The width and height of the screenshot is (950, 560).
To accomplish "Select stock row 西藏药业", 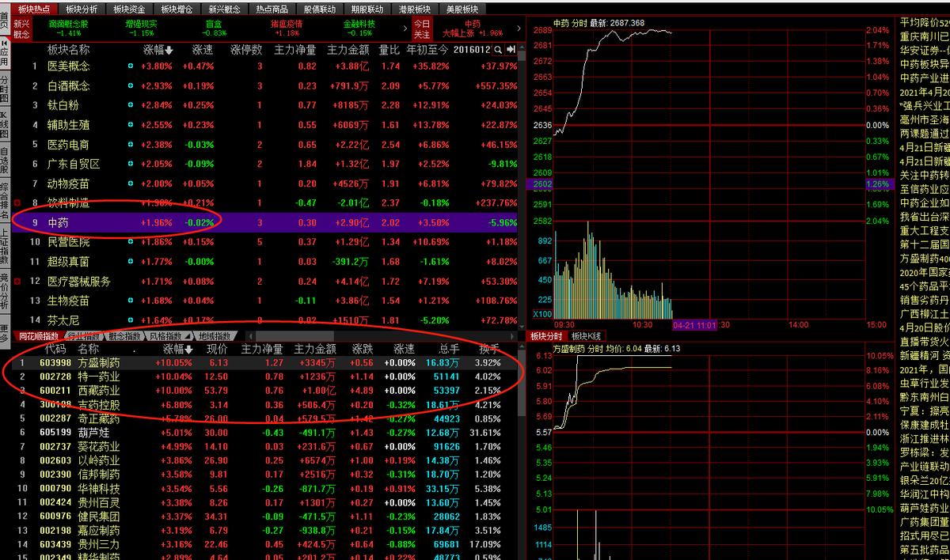I will pyautogui.click(x=265, y=391).
